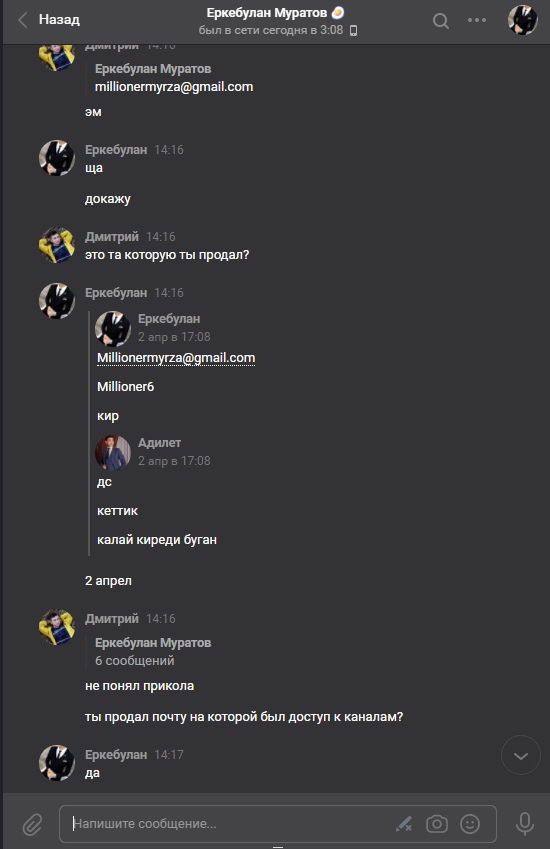The height and width of the screenshot is (849, 550).
Task: Expand the forwarded 6 сообщений reply
Action: click(135, 661)
